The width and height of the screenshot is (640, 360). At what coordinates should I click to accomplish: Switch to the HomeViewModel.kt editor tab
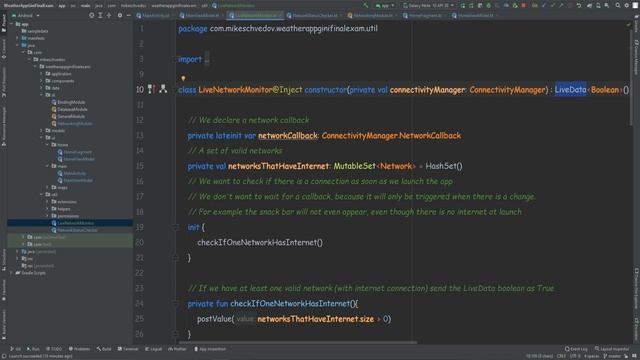(x=475, y=16)
